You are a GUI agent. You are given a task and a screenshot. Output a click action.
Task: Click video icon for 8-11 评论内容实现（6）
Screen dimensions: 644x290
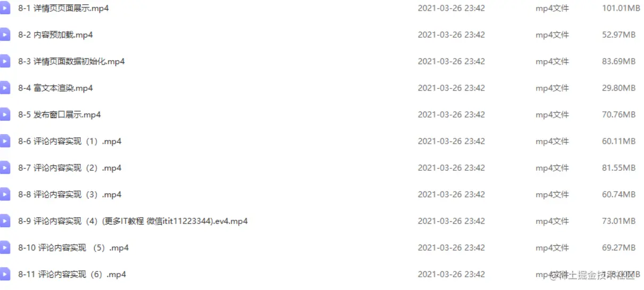point(5,274)
